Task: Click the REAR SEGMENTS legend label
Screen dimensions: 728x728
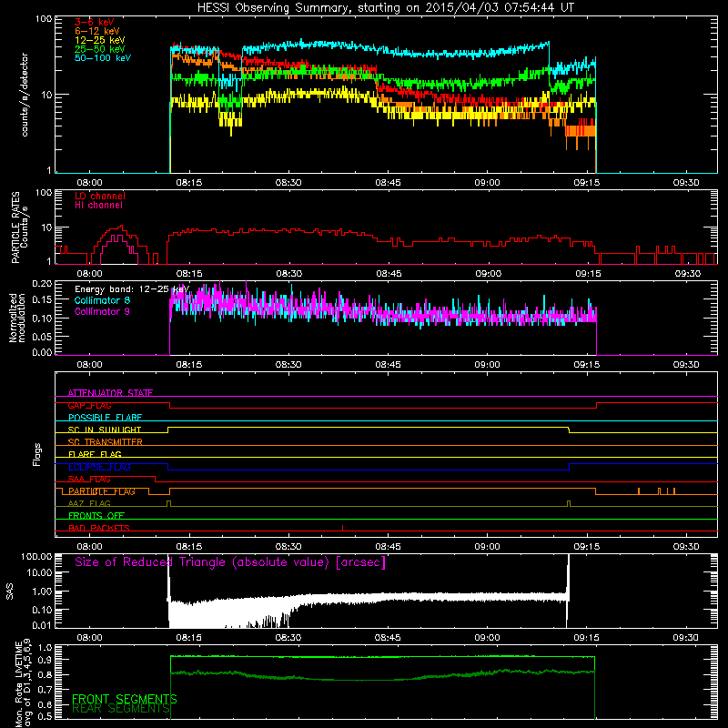Action: click(121, 709)
